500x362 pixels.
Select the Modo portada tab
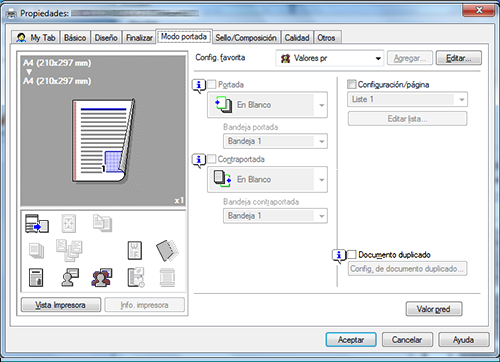pos(184,37)
